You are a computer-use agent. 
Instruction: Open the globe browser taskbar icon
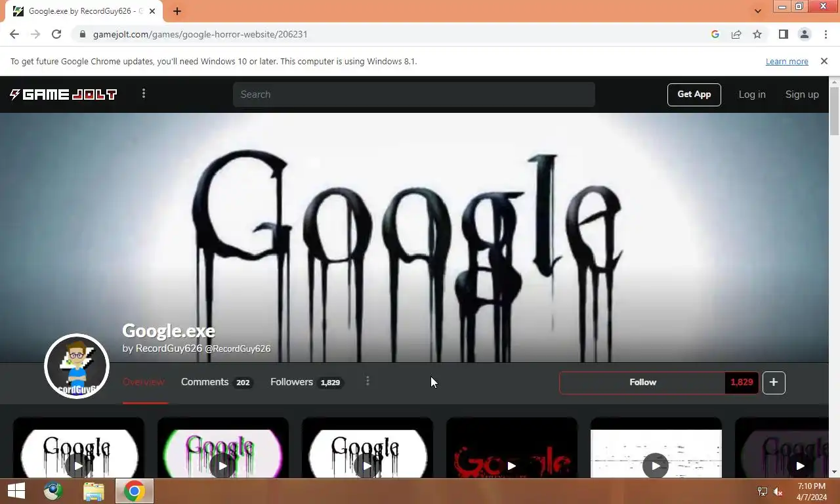(53, 491)
